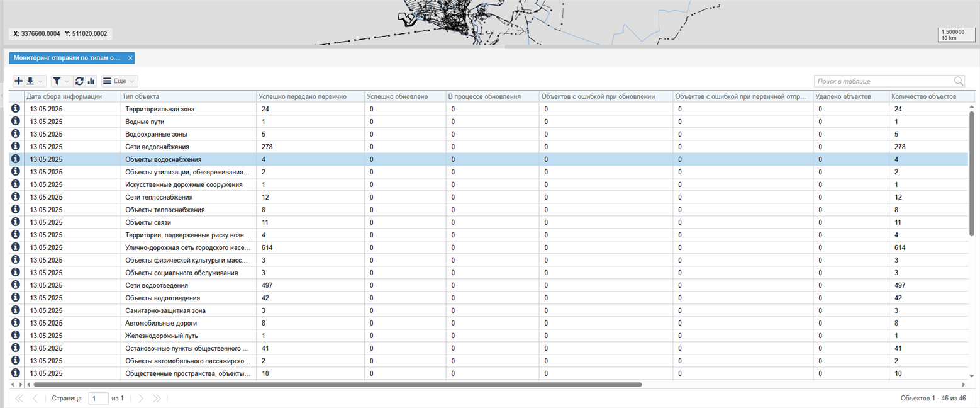Open the bar chart statistics icon
Screen dimensions: 980x408
(x=91, y=81)
